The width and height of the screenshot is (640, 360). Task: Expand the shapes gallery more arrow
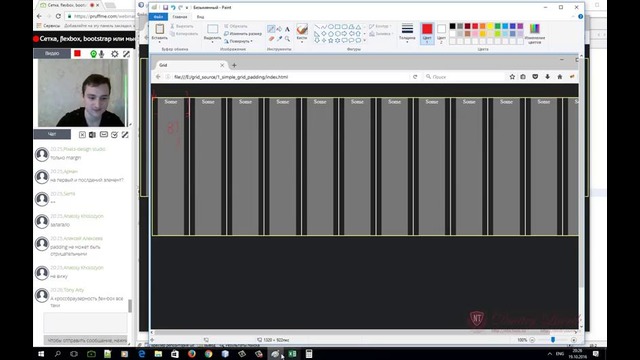click(x=364, y=40)
